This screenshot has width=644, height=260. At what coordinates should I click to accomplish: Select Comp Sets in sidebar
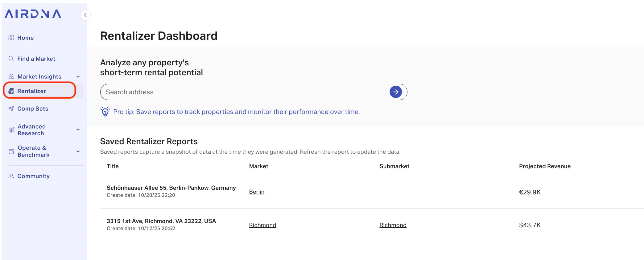click(33, 108)
